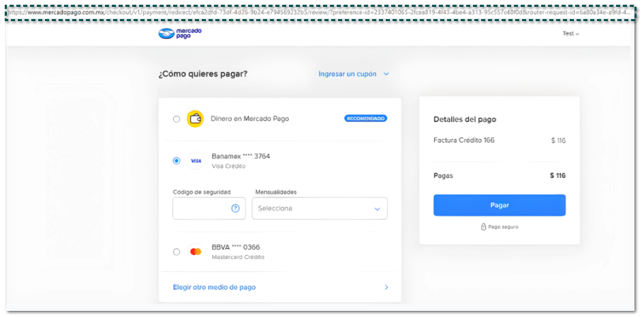Click the yellow wallet icon
Viewport: 644px width, 317px height.
[195, 119]
